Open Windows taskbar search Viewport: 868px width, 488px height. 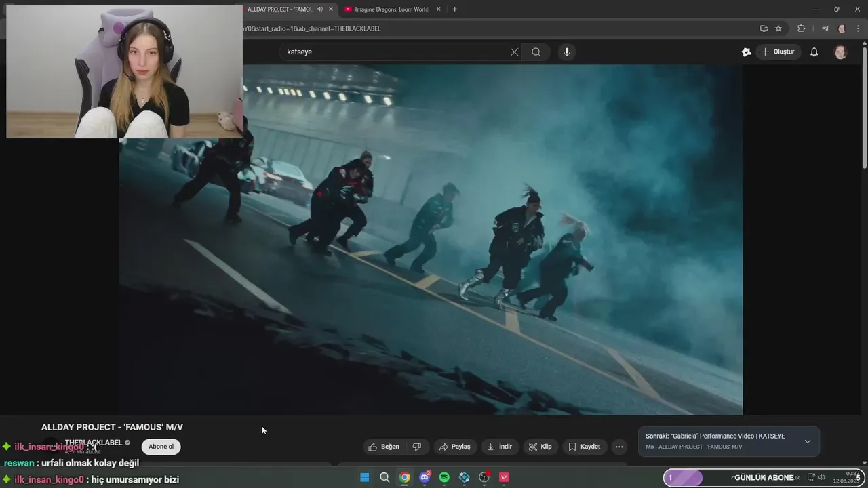(384, 477)
